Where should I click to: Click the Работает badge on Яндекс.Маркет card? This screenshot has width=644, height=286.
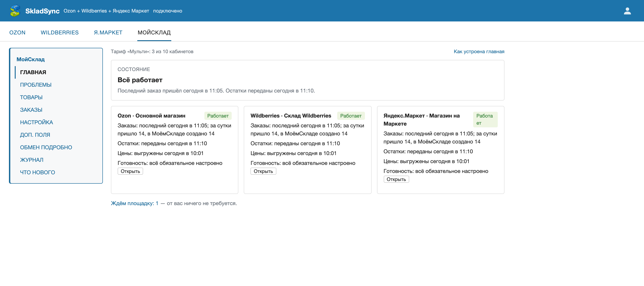point(485,119)
